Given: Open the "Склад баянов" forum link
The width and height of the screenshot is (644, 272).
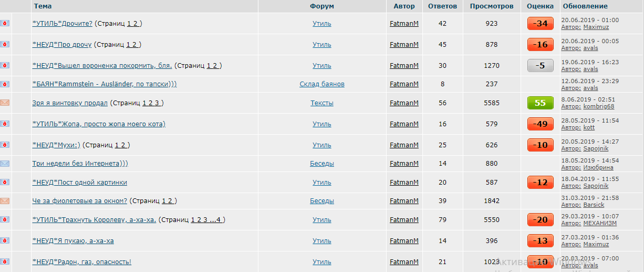Looking at the screenshot, I should [322, 84].
